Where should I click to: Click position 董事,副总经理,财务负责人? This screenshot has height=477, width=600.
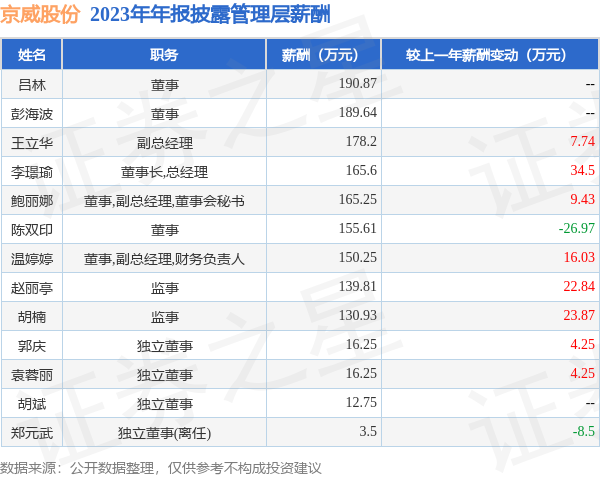(x=164, y=259)
